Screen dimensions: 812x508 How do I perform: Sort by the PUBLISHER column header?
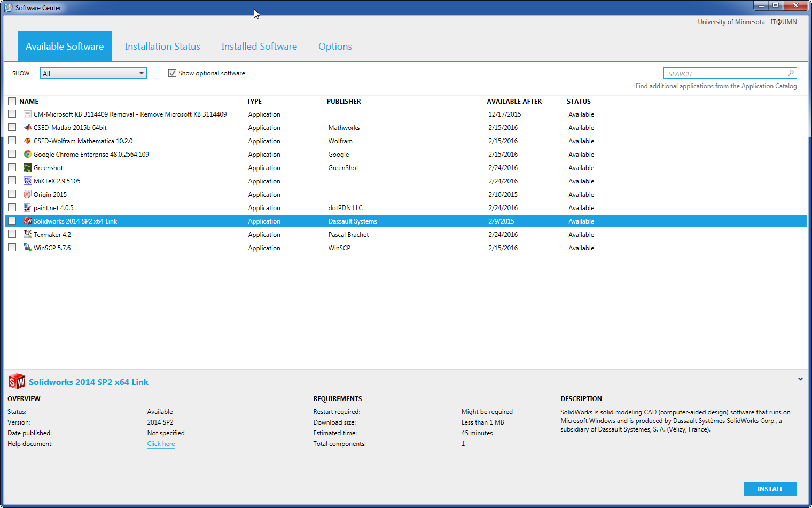click(x=344, y=101)
